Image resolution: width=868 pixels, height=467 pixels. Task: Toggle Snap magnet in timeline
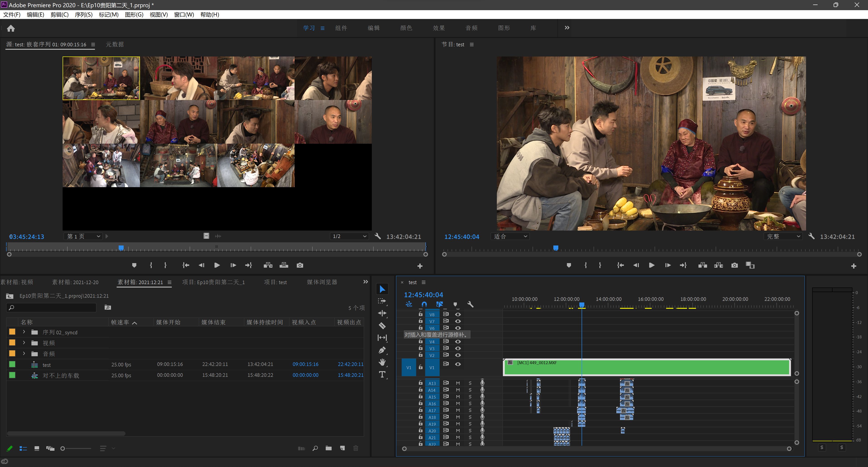(424, 304)
